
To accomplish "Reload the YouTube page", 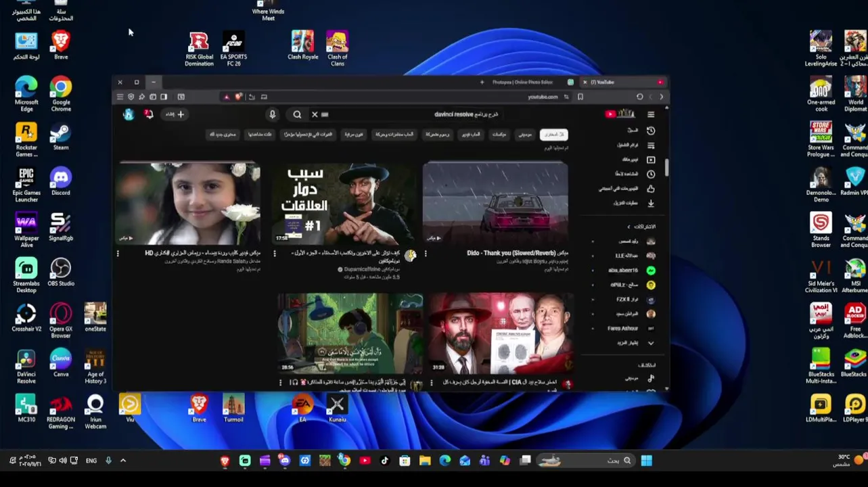I will click(x=639, y=97).
